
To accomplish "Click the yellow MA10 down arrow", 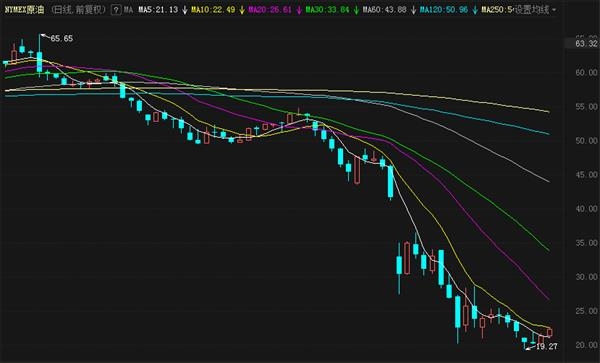I will click(x=242, y=10).
